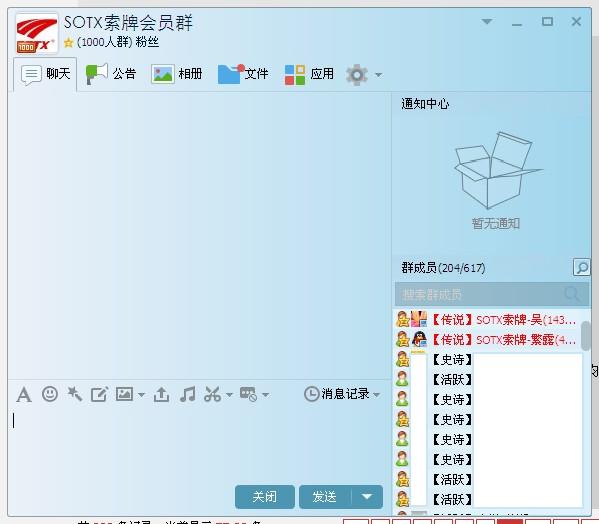This screenshot has height=524, width=599.
Task: Click the upload file icon
Action: click(161, 395)
